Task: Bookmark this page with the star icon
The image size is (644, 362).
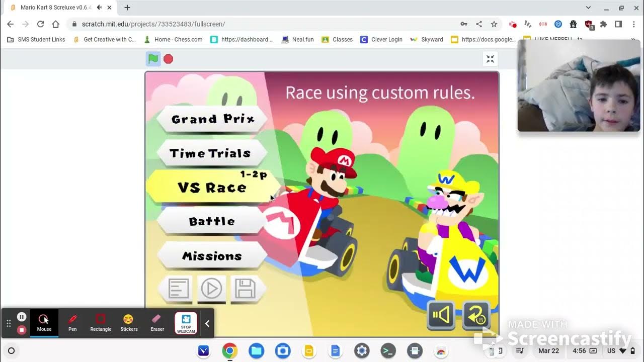Action: coord(494,24)
